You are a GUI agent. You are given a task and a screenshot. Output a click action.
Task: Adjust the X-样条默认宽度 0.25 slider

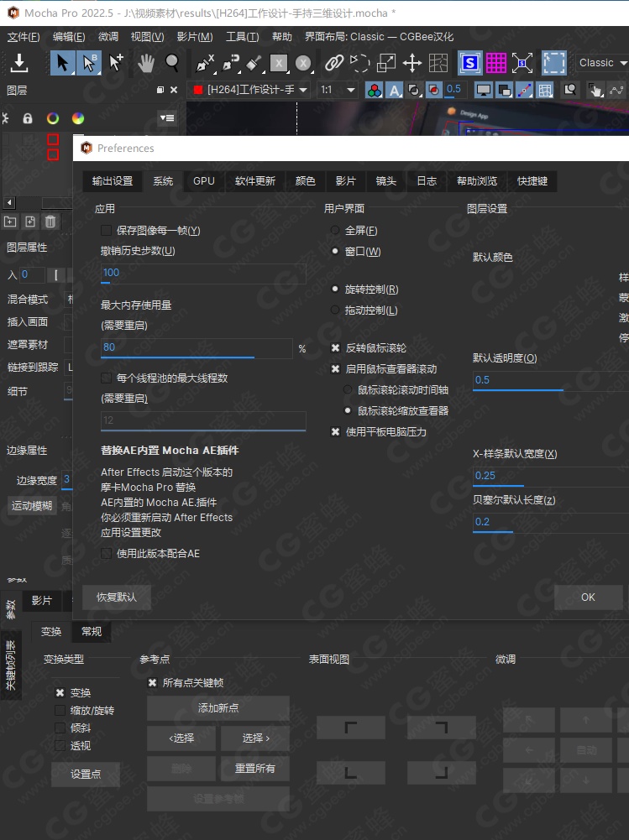pyautogui.click(x=551, y=476)
